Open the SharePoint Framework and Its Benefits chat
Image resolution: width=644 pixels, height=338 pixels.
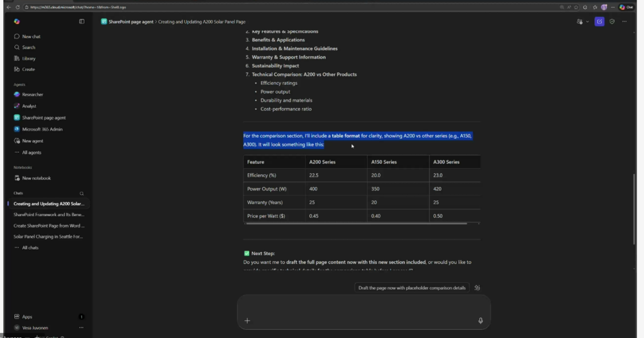(49, 215)
